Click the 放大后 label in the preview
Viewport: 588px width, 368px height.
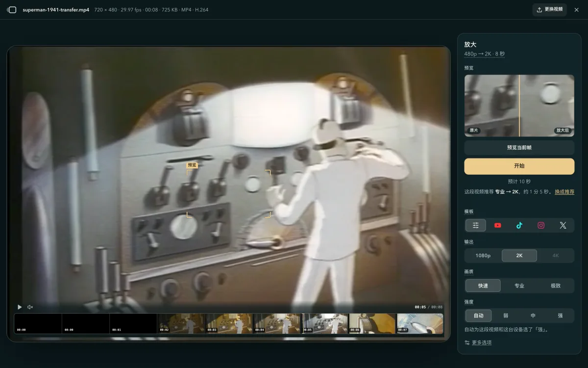[563, 131]
